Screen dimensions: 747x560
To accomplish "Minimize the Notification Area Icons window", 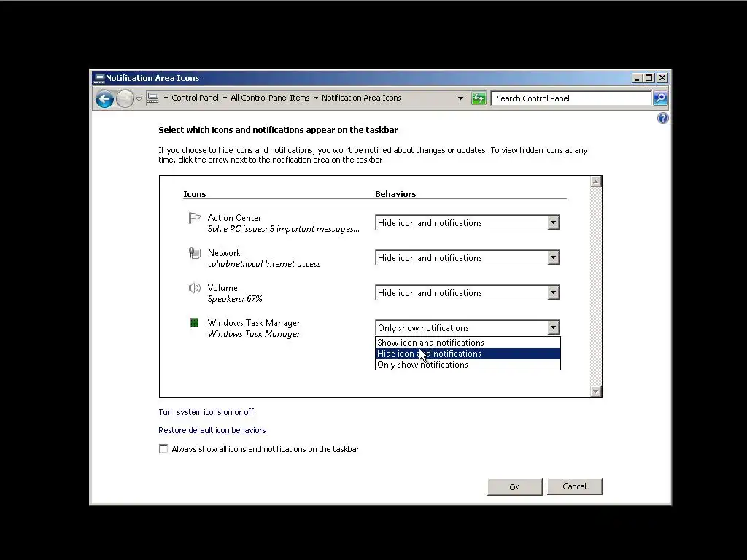I will [x=636, y=77].
